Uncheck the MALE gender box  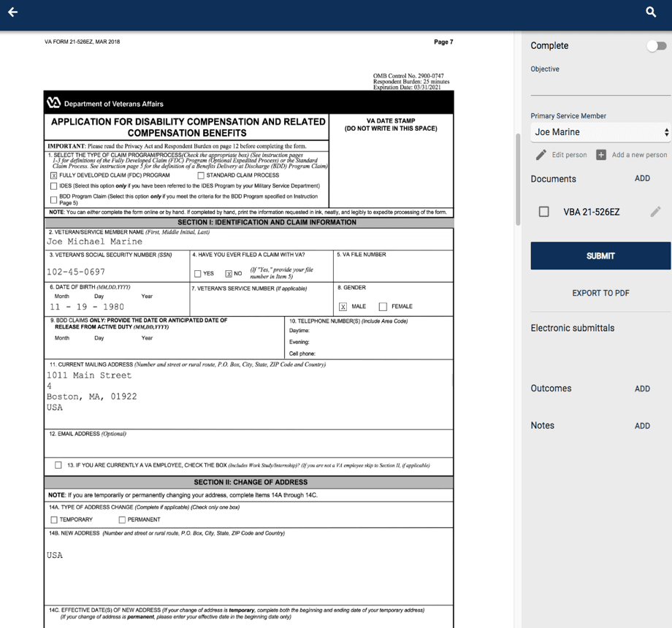tap(343, 306)
